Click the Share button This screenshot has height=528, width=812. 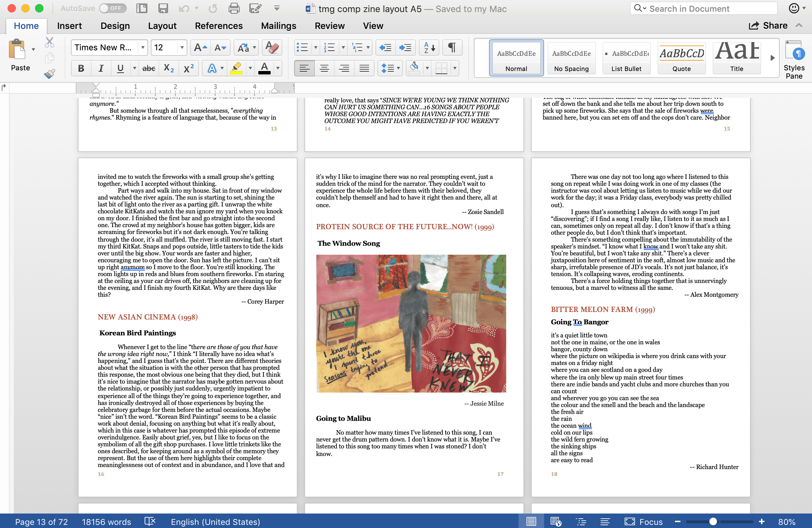pyautogui.click(x=768, y=26)
